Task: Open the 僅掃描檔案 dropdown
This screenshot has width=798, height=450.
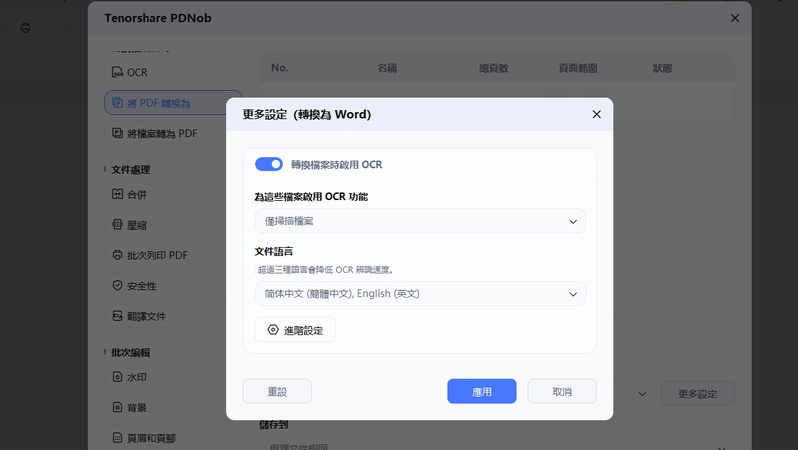Action: tap(420, 221)
